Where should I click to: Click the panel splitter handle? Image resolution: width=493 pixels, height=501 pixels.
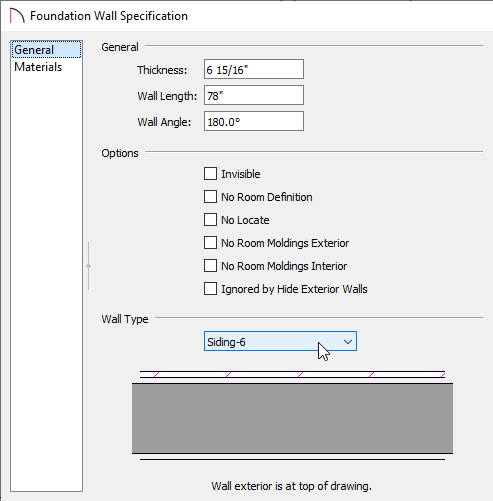click(x=88, y=266)
